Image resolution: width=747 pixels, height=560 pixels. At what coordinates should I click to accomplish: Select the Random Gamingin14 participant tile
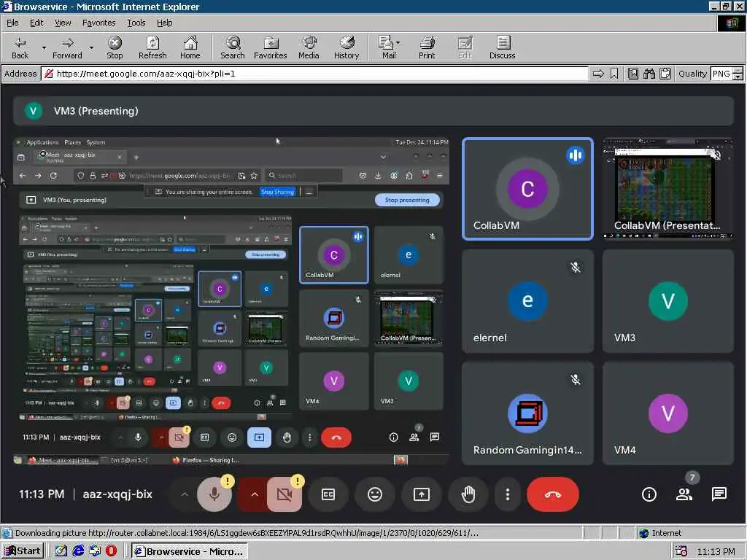pos(528,413)
